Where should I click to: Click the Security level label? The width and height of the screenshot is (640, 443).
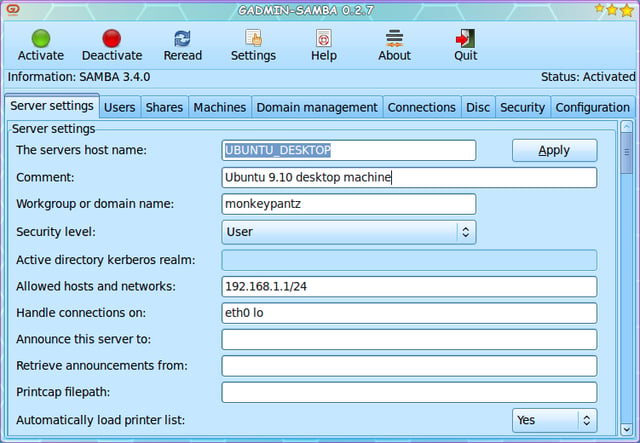(x=56, y=232)
